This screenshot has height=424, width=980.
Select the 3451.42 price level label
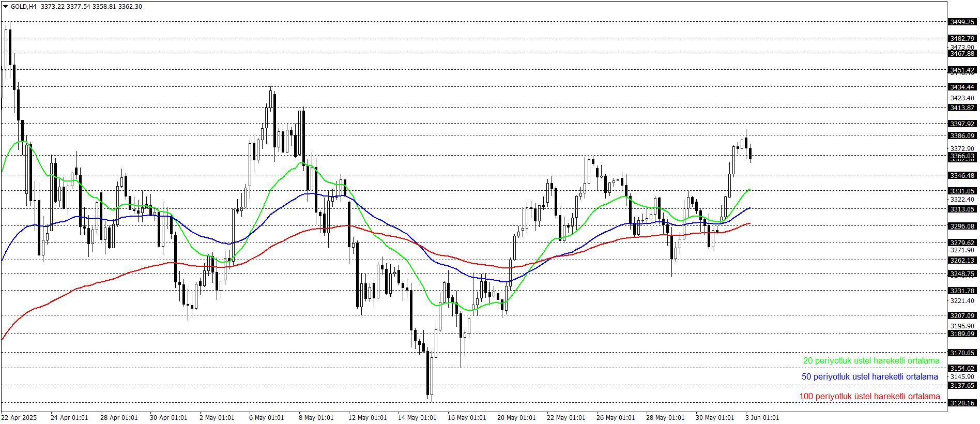click(x=962, y=70)
